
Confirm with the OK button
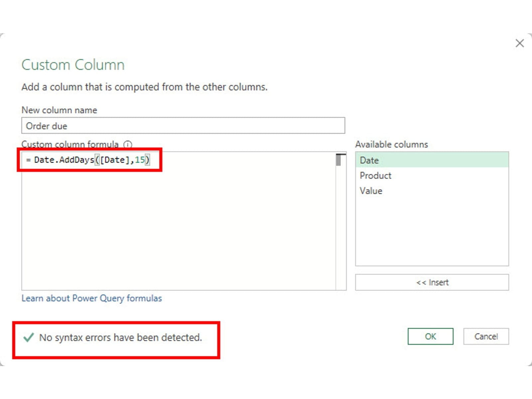pos(430,336)
